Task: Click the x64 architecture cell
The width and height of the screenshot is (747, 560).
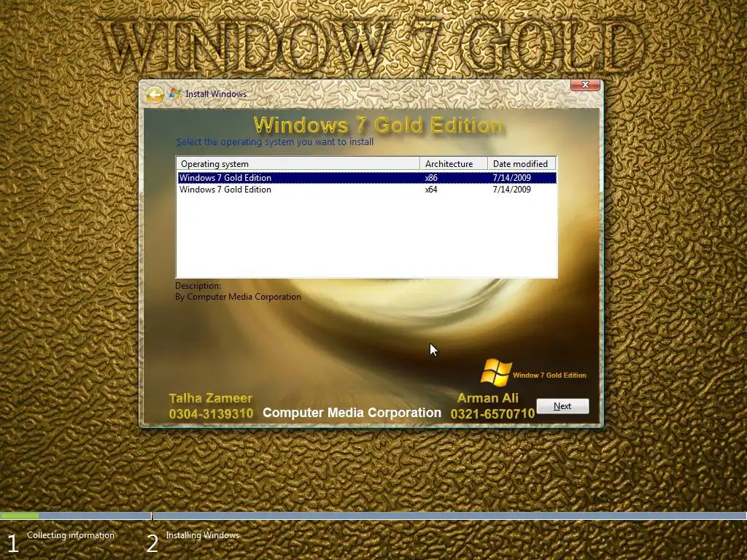Action: click(x=431, y=190)
